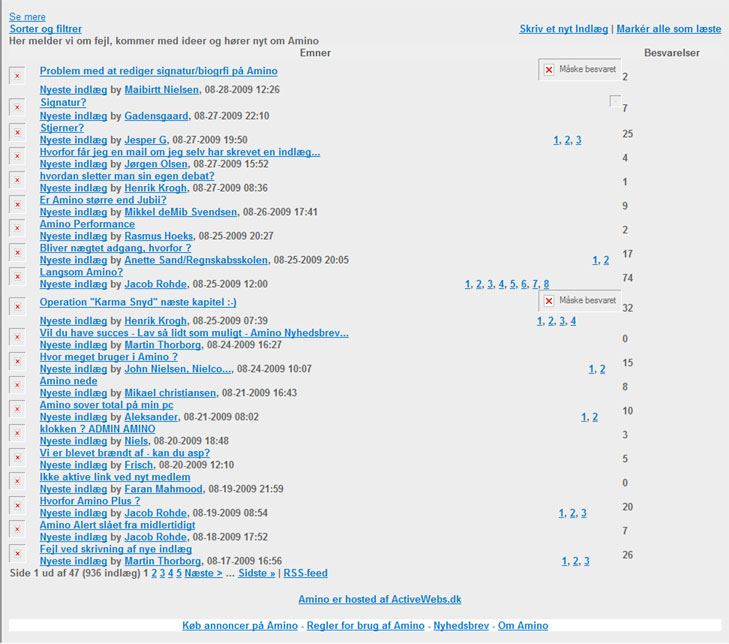The height and width of the screenshot is (644, 729).
Task: Click the topic icon beside 'Signatur?' thread
Action: pos(17,107)
